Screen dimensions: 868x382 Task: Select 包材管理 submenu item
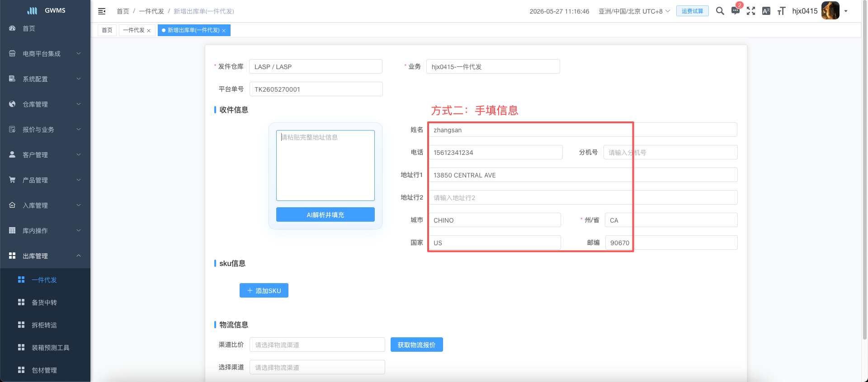click(x=45, y=370)
